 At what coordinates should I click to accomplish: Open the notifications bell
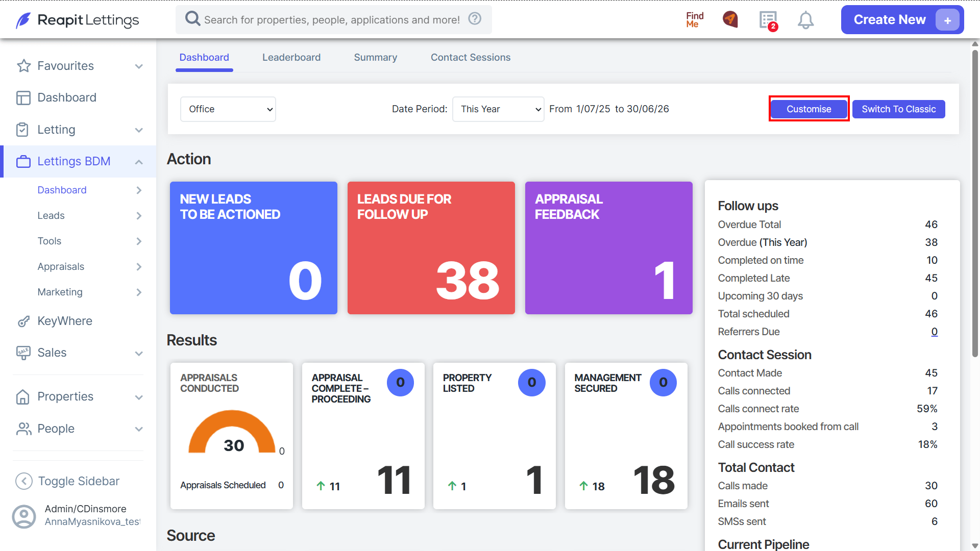point(805,20)
